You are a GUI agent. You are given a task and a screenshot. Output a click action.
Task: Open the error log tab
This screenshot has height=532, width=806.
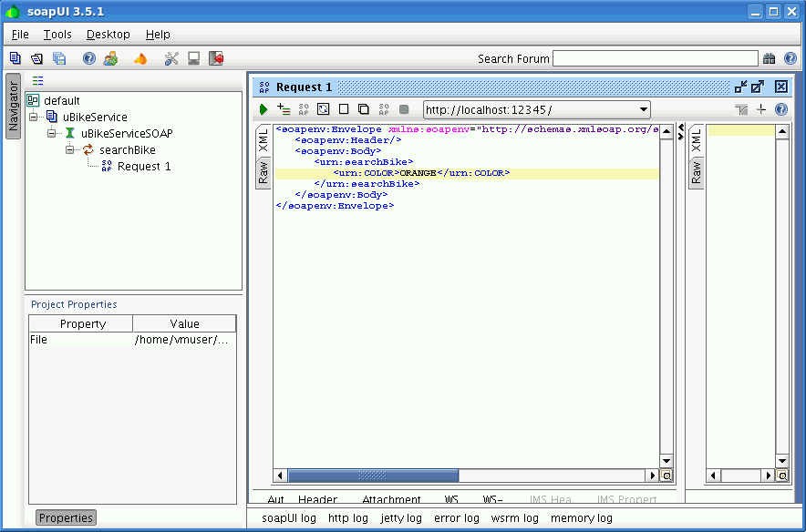[457, 518]
